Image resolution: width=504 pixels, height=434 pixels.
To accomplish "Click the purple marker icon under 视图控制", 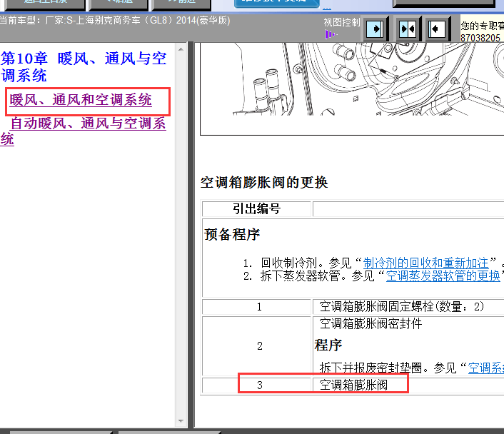I will [331, 34].
